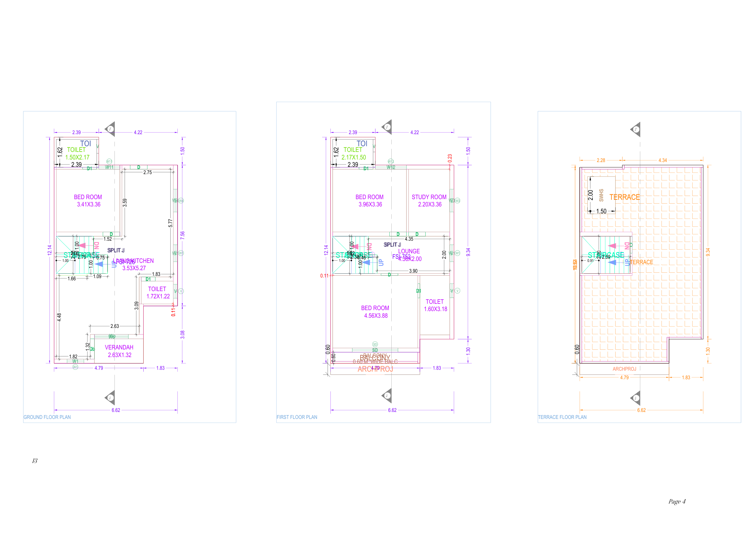756x534 pixels.
Task: Click the W1 window tag circle near verandah
Action: pos(75,367)
